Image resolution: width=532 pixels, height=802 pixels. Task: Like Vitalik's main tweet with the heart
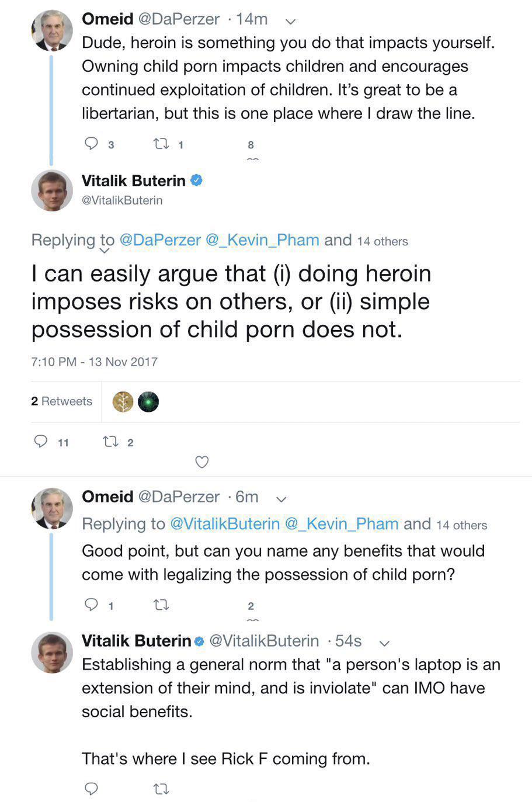(201, 462)
